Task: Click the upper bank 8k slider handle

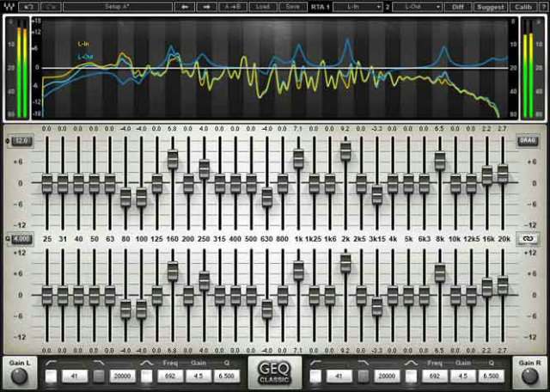Action: point(440,161)
